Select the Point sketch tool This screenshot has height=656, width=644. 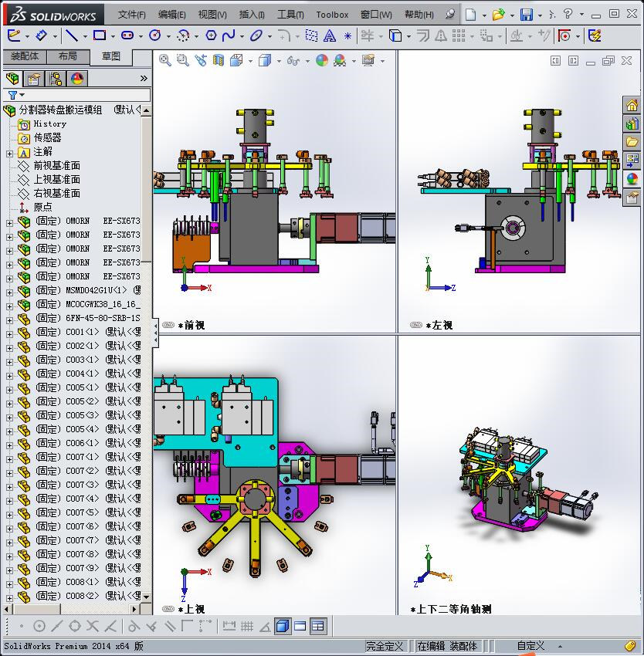tap(347, 36)
